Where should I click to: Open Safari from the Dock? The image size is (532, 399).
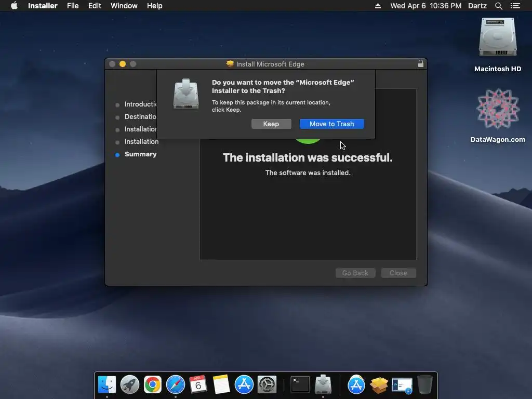pyautogui.click(x=176, y=384)
